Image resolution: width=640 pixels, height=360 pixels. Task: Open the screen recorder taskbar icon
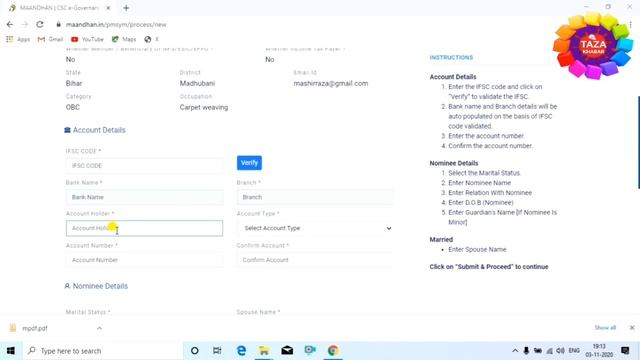pos(310,351)
